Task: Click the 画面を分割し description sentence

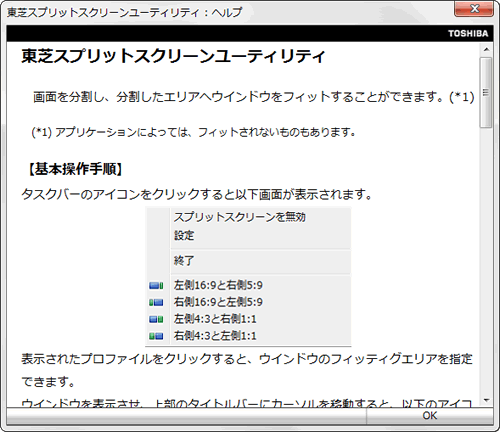Action: (x=254, y=97)
